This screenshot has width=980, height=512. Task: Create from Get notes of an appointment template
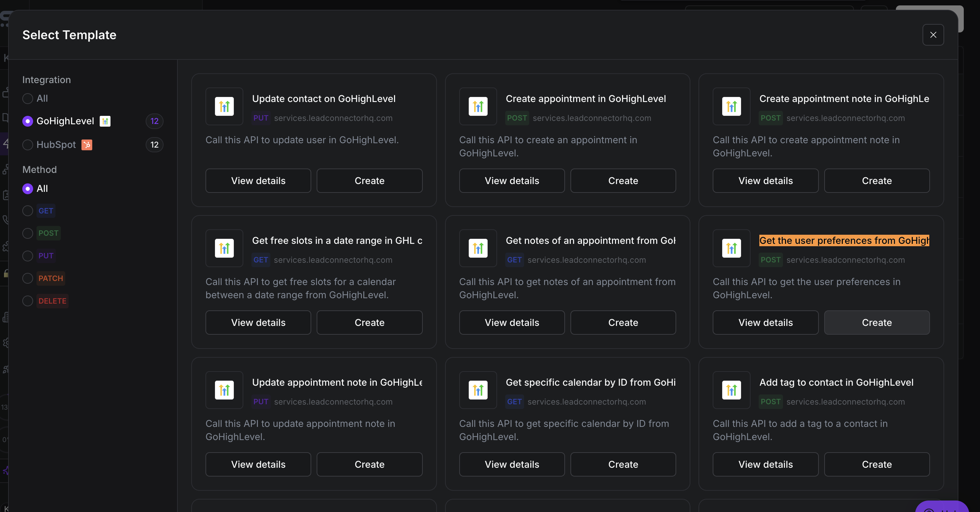tap(623, 323)
